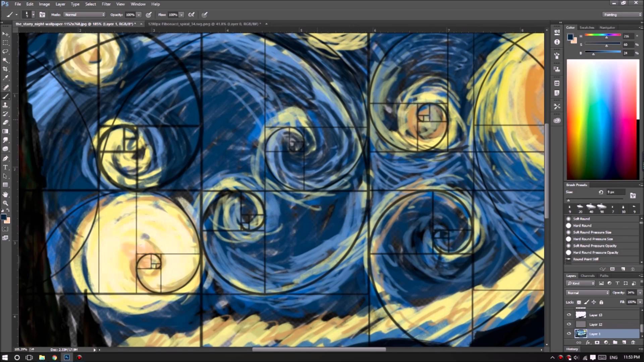The image size is (644, 362).
Task: Select the Type tool
Action: [6, 167]
